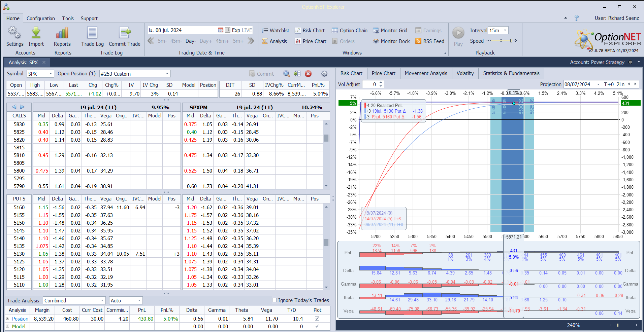The height and width of the screenshot is (332, 644).
Task: Step projection forward with right arrow
Action: point(635,84)
